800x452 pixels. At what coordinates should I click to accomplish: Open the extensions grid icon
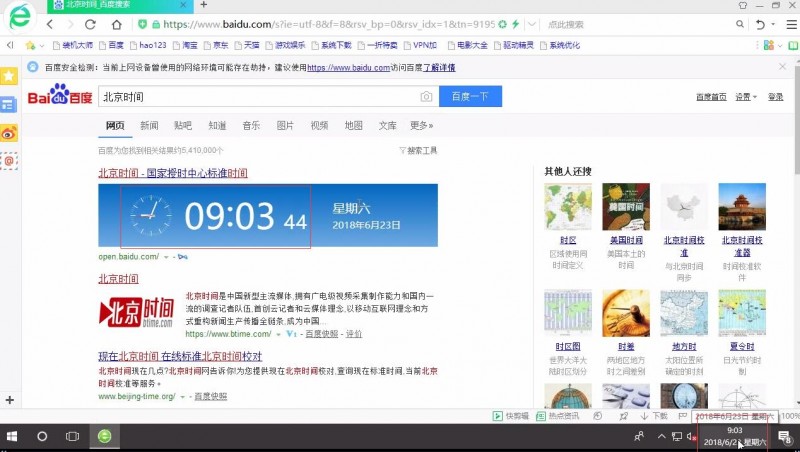pos(769,45)
